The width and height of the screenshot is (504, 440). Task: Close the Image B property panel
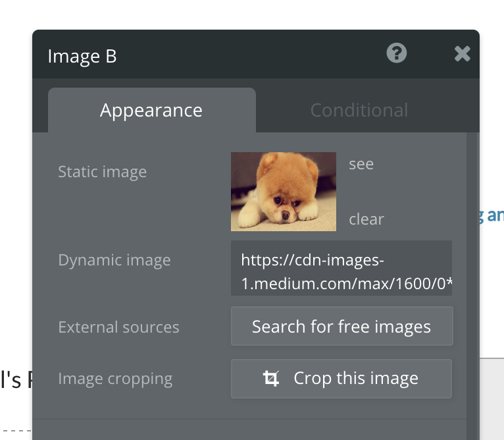tap(462, 53)
